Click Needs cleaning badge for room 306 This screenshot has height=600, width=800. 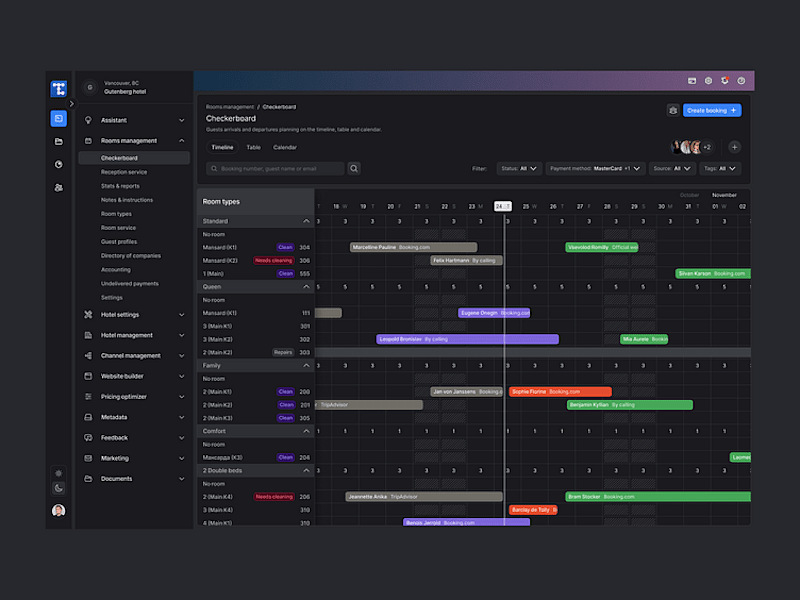coord(274,261)
